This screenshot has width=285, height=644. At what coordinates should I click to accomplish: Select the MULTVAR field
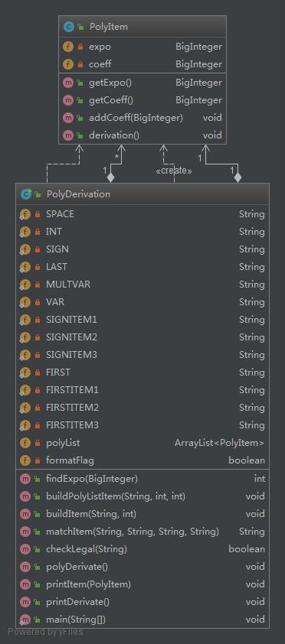tap(142, 285)
